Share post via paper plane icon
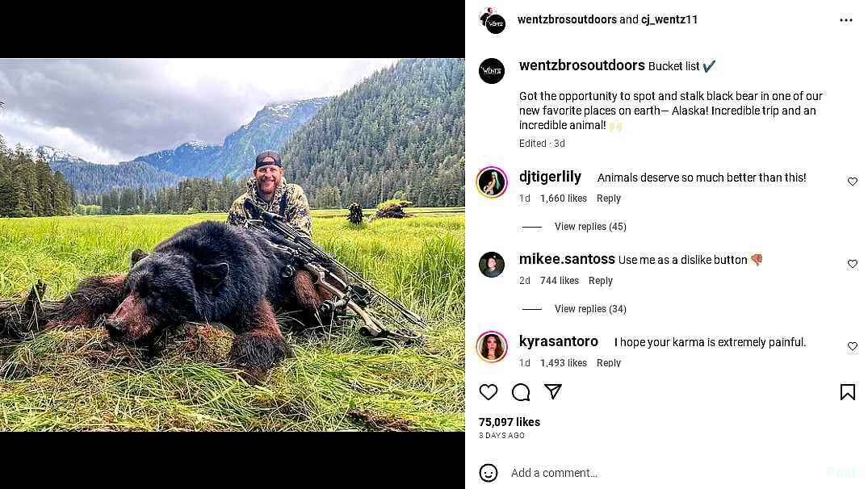 tap(553, 391)
